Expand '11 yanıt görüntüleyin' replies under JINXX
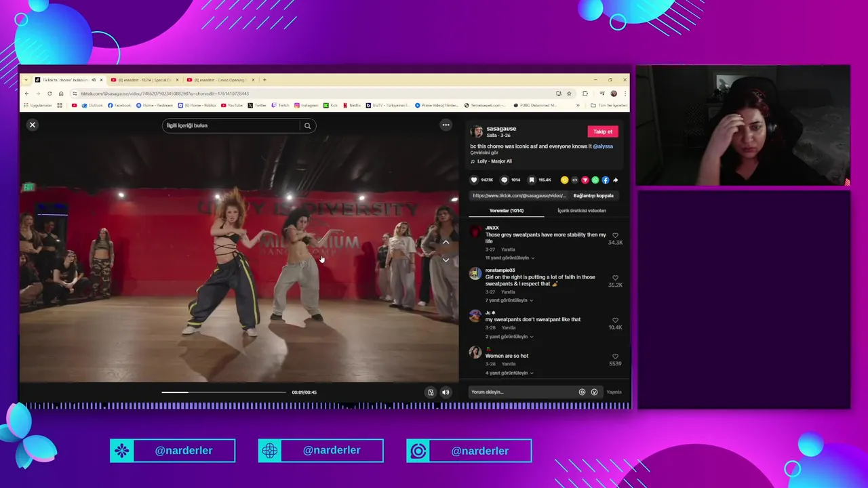 509,258
